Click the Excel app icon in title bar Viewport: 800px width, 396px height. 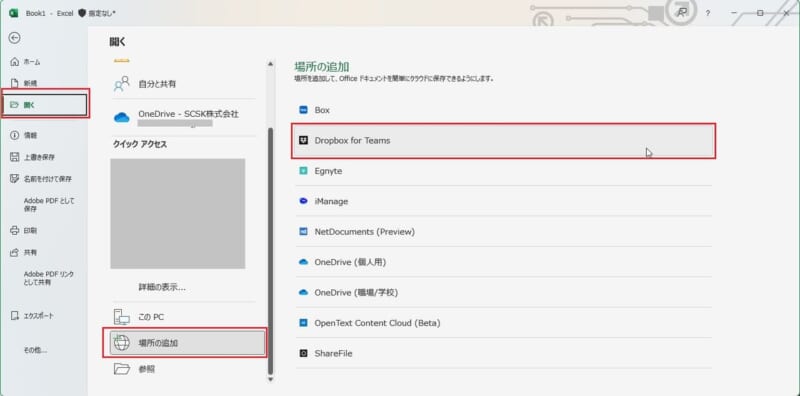(14, 13)
